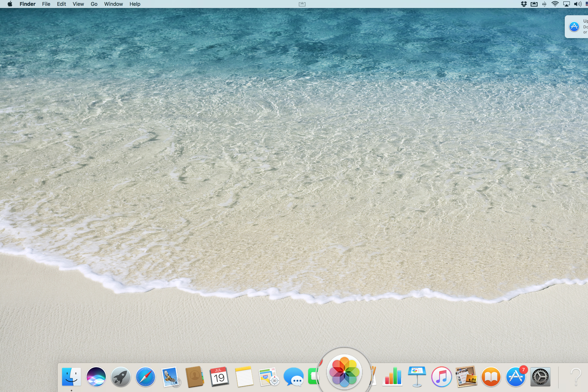This screenshot has width=588, height=392.
Task: Open the Notes app in Dock
Action: 244,377
